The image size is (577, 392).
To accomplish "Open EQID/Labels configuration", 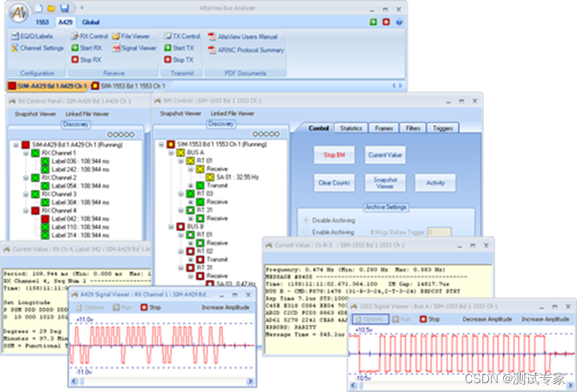I will 32,36.
